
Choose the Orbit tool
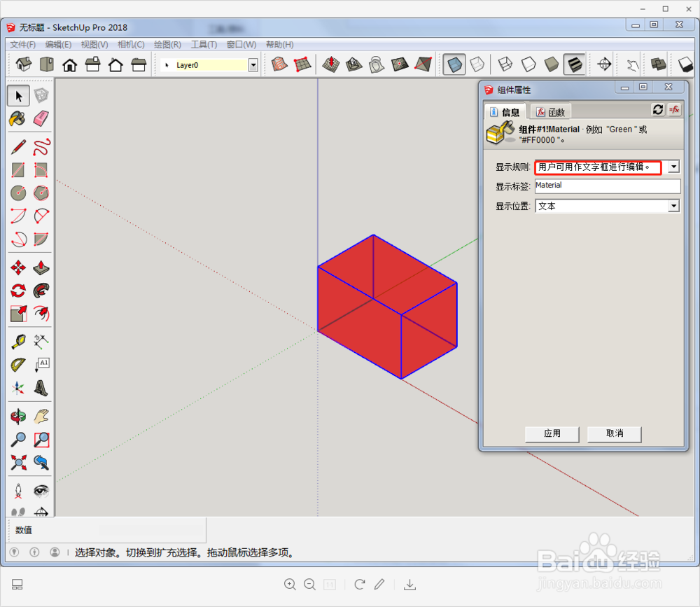pos(18,417)
